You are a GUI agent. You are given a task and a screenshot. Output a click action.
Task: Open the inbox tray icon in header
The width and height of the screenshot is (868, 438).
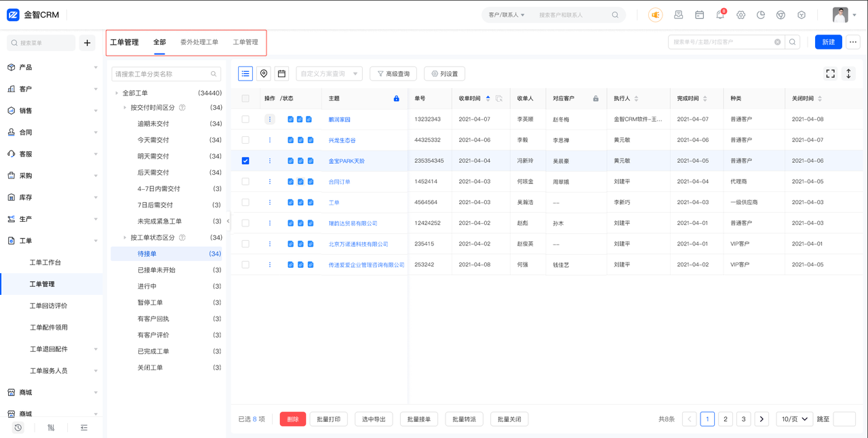click(678, 15)
